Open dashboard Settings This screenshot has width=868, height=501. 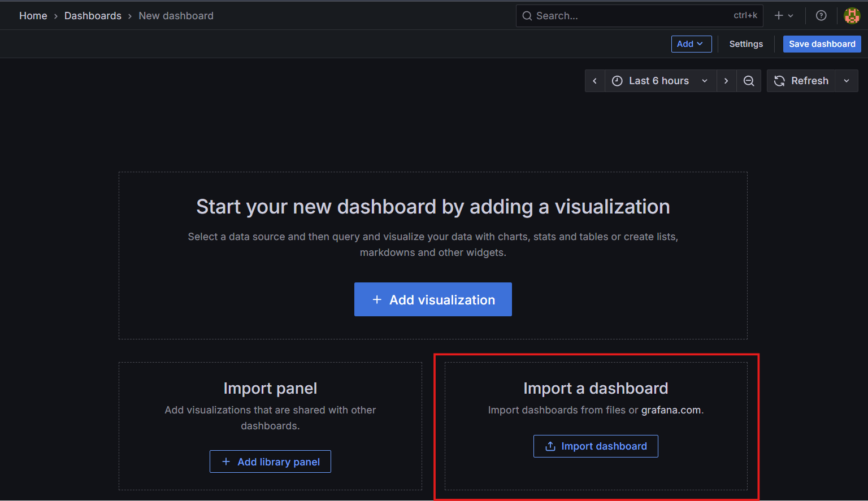coord(746,44)
